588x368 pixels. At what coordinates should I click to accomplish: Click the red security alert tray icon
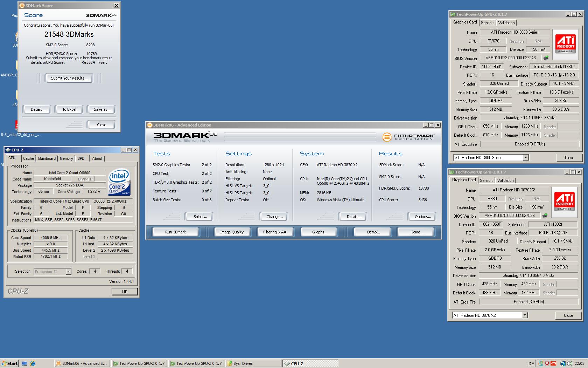547,363
